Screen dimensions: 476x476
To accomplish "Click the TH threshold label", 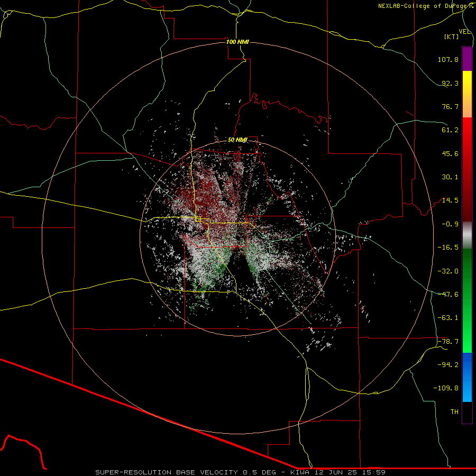I will tap(454, 412).
